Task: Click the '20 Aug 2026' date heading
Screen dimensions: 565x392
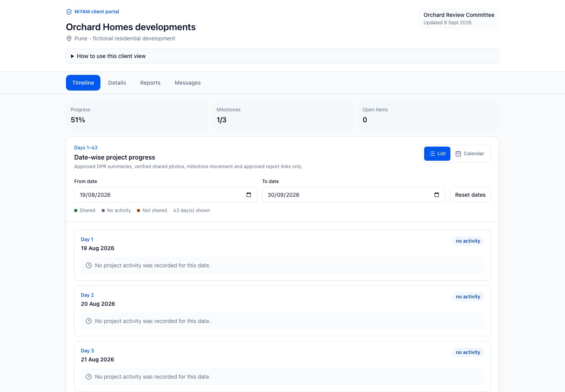Action: [x=98, y=304]
